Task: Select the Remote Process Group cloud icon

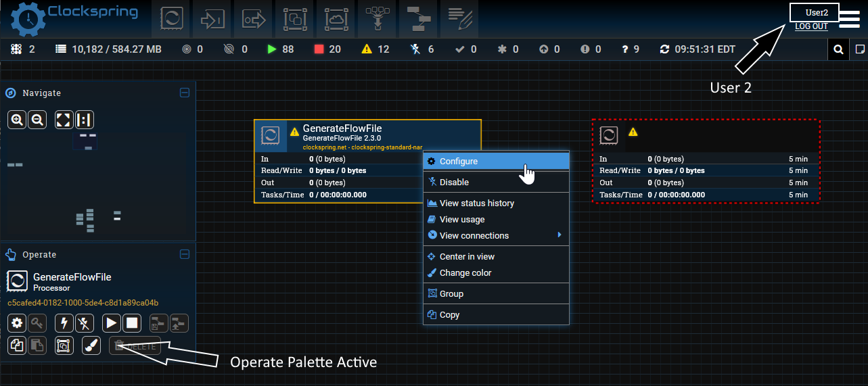Action: [x=336, y=19]
